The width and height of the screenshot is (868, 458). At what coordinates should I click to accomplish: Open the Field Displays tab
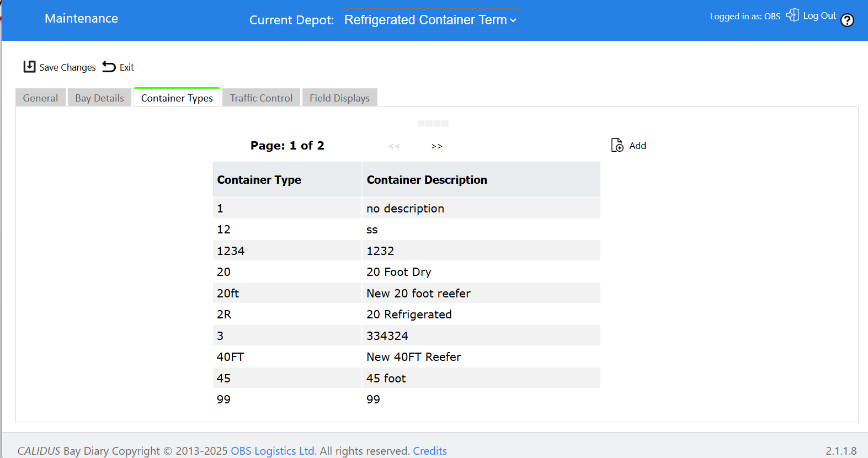pyautogui.click(x=339, y=98)
